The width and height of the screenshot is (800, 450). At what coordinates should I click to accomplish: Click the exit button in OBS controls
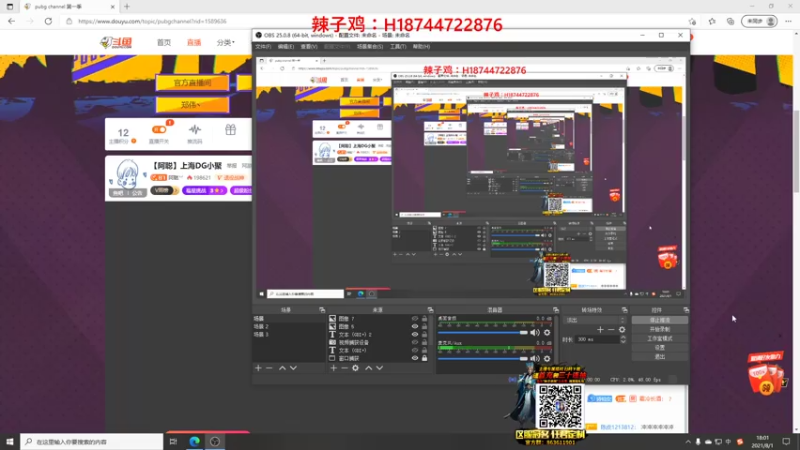(x=660, y=357)
